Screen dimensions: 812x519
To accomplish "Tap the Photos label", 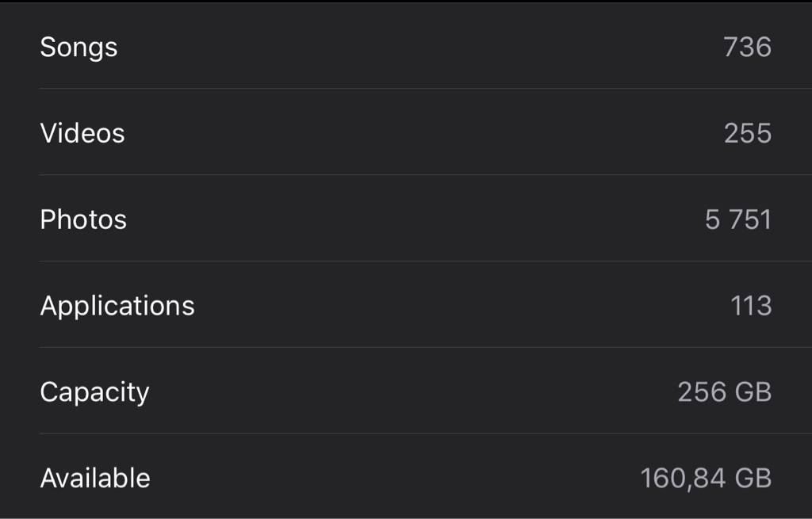I will click(83, 219).
